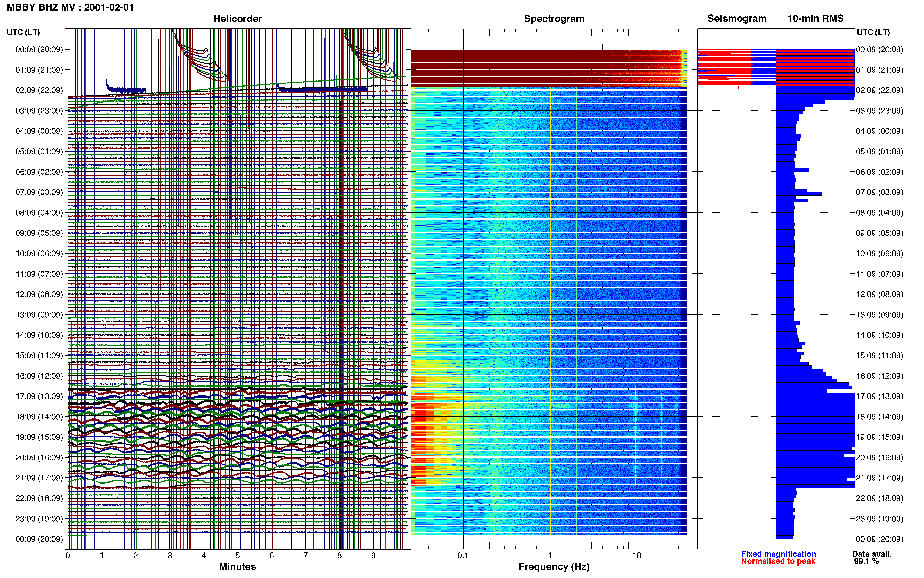The height and width of the screenshot is (578, 924).
Task: Click the 'Frequency (Hz)' axis label
Action: [554, 567]
